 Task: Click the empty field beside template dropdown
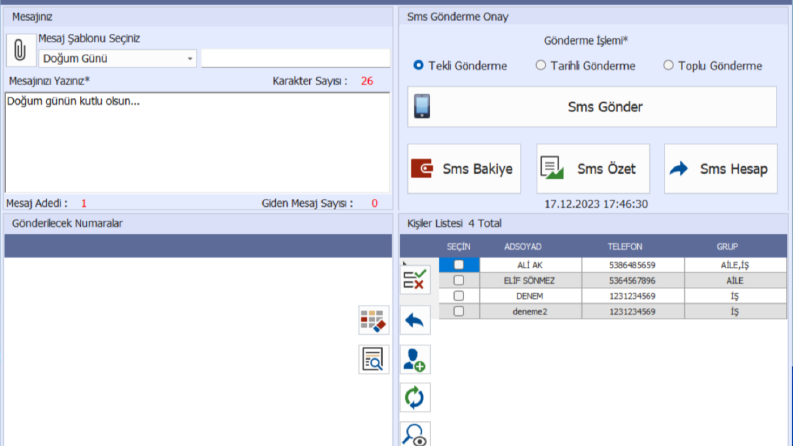tap(295, 59)
